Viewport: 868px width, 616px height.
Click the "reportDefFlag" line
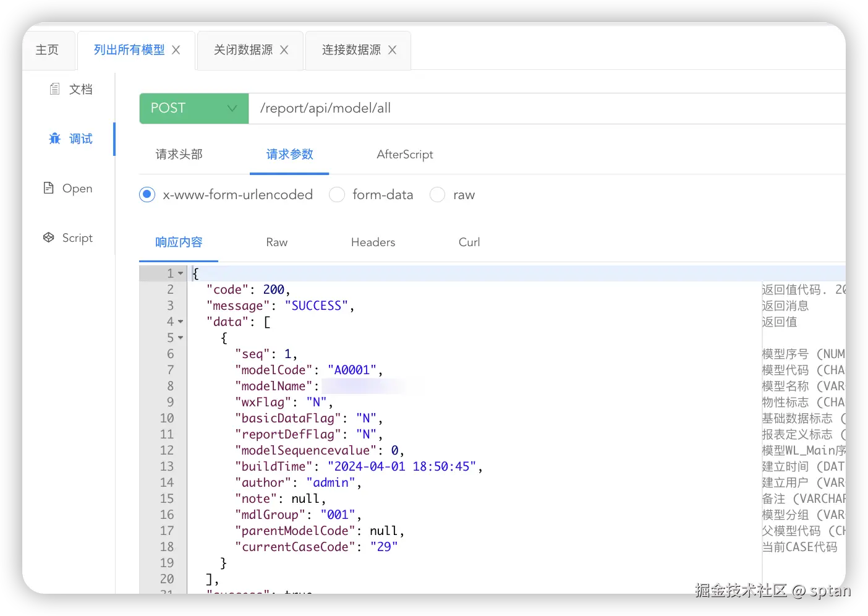[308, 434]
